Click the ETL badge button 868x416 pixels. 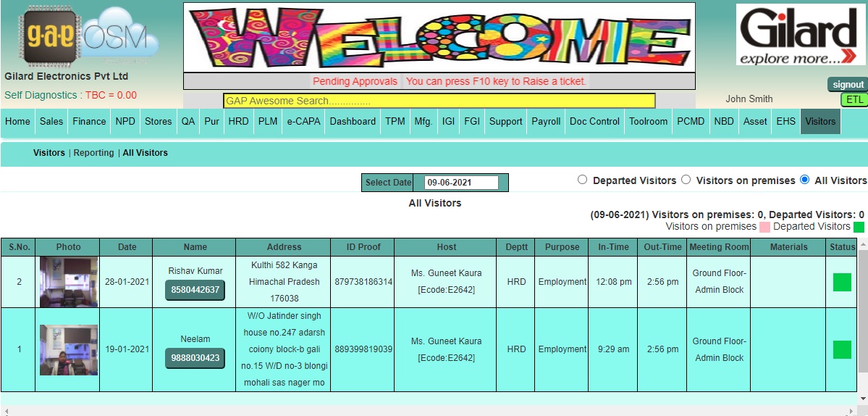click(854, 100)
